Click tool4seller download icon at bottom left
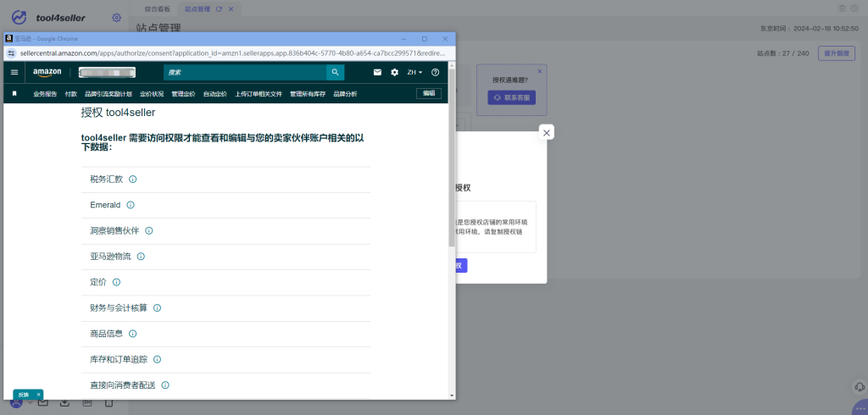Screen dimensions: 868x415 (x=64, y=403)
